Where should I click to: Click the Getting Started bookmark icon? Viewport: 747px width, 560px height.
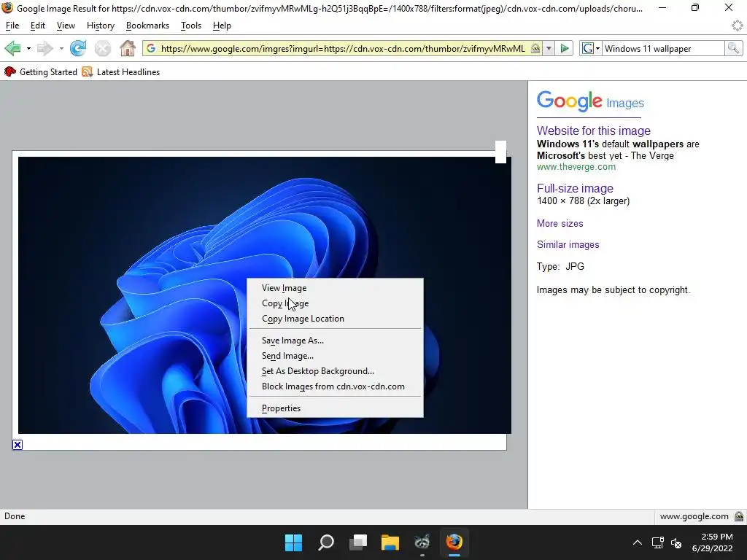[10, 72]
